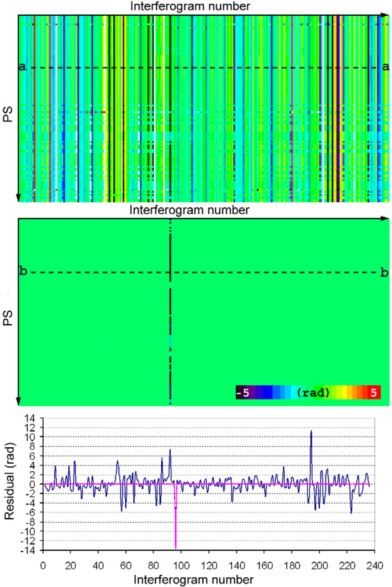392x587 pixels.
Task: Click the tallest blue residual peak near 194
Action: [x=311, y=432]
